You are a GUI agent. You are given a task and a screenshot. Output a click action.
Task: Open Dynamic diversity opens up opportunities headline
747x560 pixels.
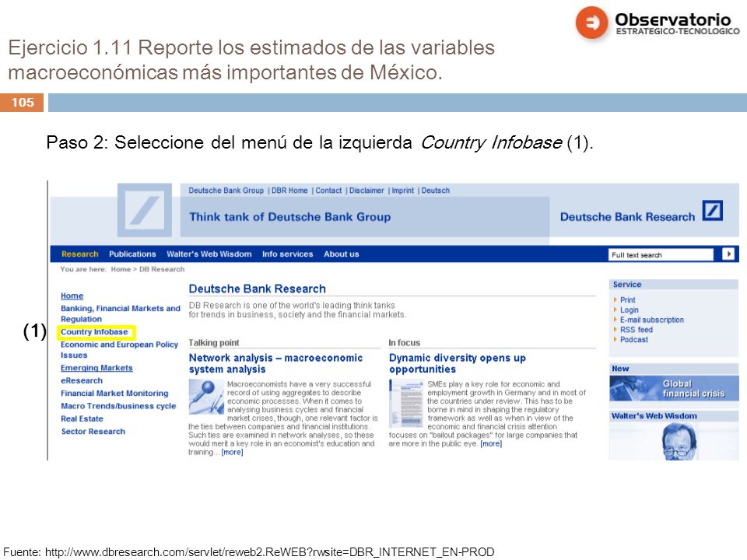[x=458, y=363]
